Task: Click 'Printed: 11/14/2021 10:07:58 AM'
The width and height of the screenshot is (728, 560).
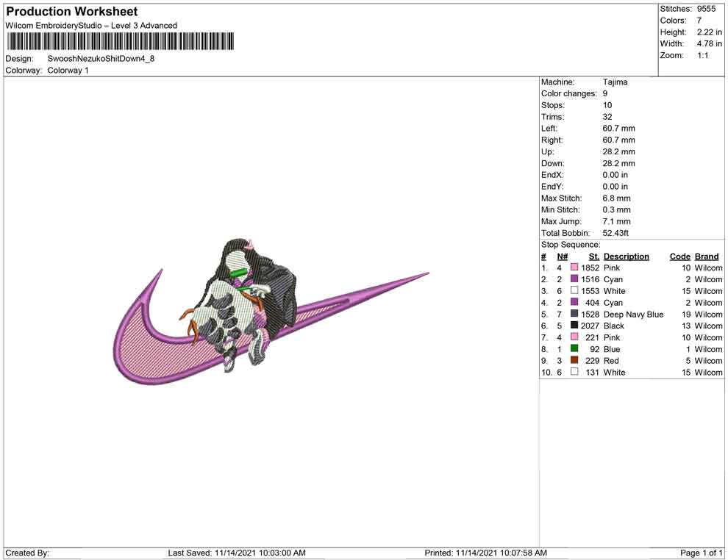Action: point(485,553)
